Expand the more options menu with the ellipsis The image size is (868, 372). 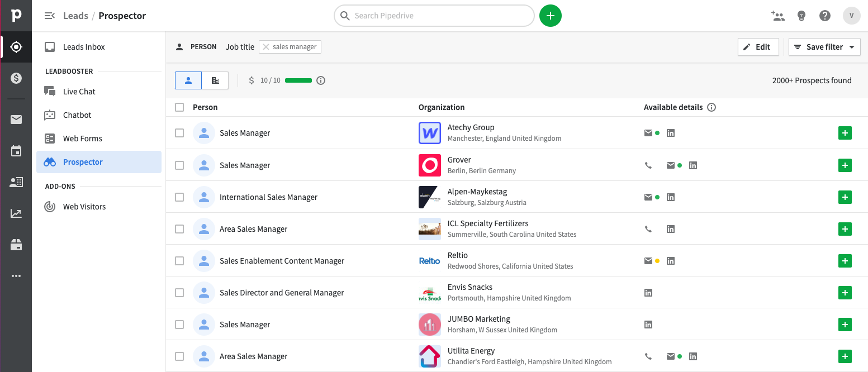point(16,275)
